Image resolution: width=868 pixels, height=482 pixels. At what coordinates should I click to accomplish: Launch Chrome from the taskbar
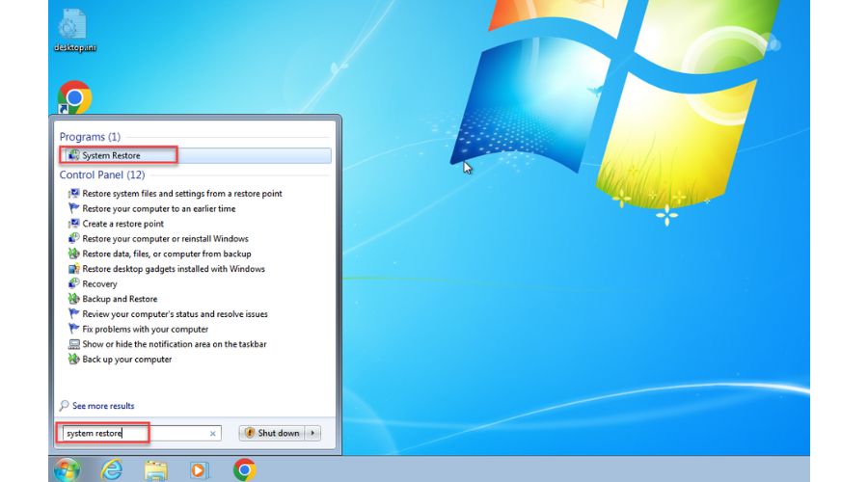tap(244, 469)
